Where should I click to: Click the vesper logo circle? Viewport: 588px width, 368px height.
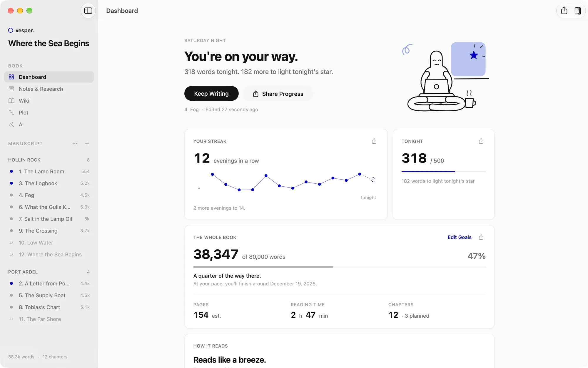pos(11,30)
